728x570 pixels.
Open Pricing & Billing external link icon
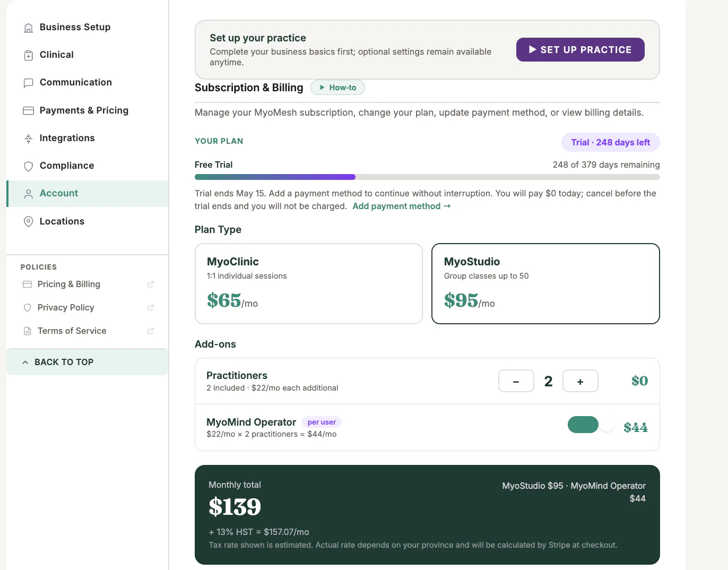(x=150, y=284)
